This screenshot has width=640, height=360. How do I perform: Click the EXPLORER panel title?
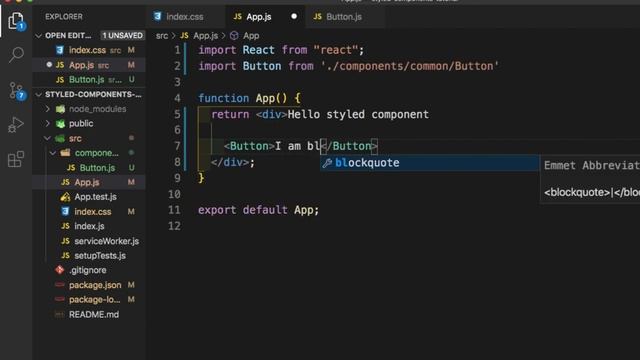[x=64, y=17]
